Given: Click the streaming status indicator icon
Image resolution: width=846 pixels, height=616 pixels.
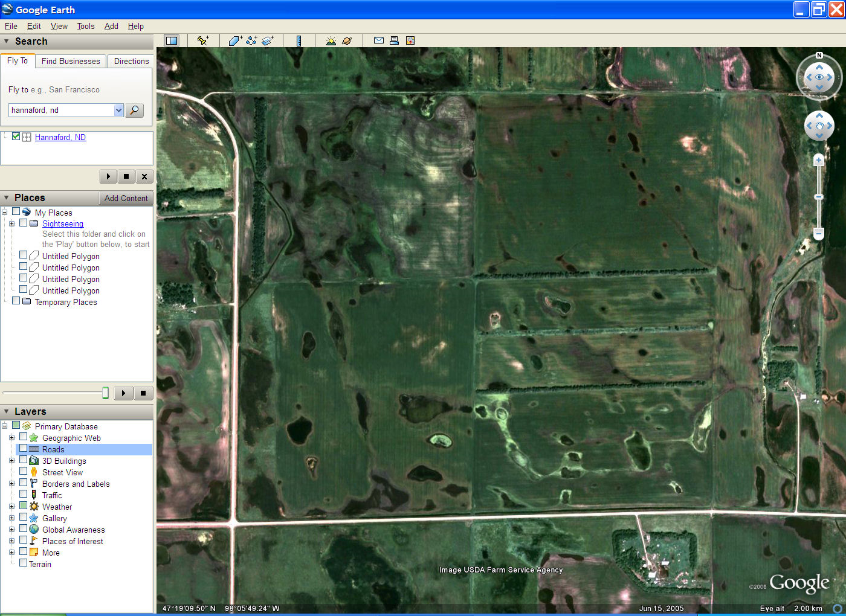Looking at the screenshot, I should tap(838, 608).
